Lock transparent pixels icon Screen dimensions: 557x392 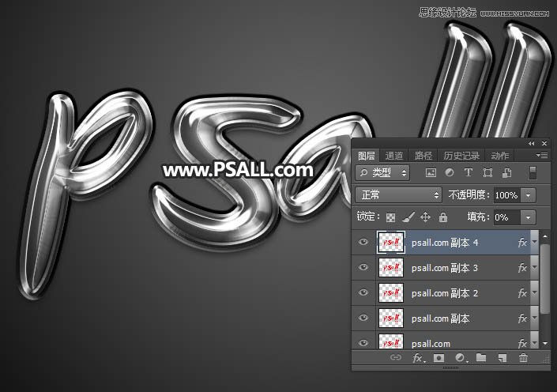[x=390, y=217]
